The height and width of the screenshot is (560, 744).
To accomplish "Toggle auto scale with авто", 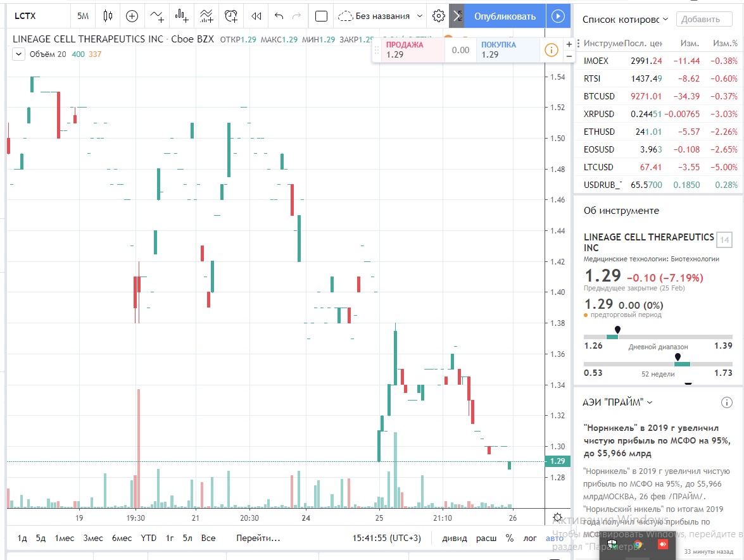I will (x=554, y=538).
